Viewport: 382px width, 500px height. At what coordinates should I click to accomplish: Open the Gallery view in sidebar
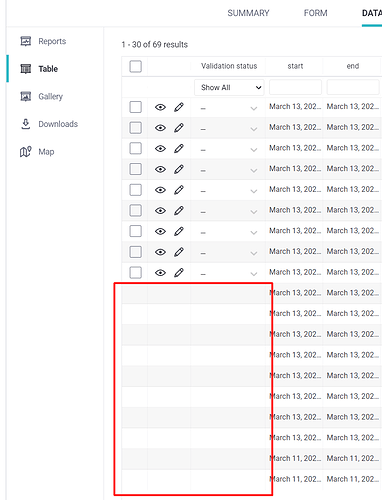point(42,97)
